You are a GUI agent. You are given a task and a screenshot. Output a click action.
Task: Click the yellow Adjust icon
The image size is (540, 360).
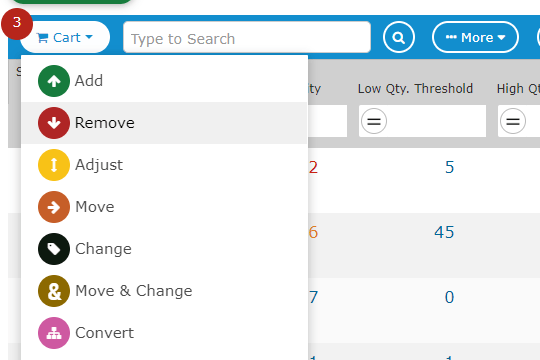coord(54,165)
